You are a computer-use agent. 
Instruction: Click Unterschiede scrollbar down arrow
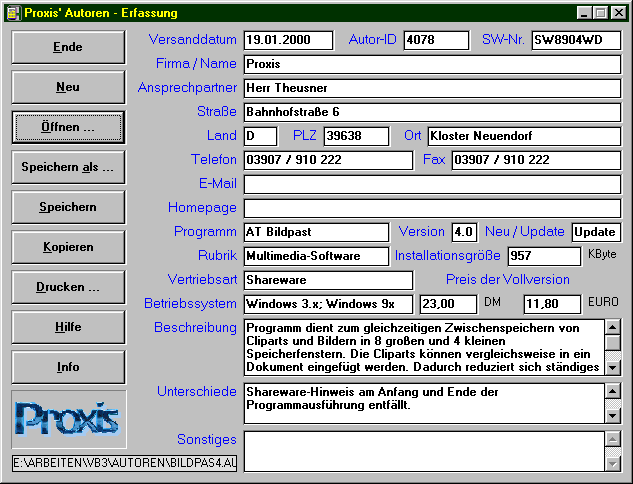613,416
